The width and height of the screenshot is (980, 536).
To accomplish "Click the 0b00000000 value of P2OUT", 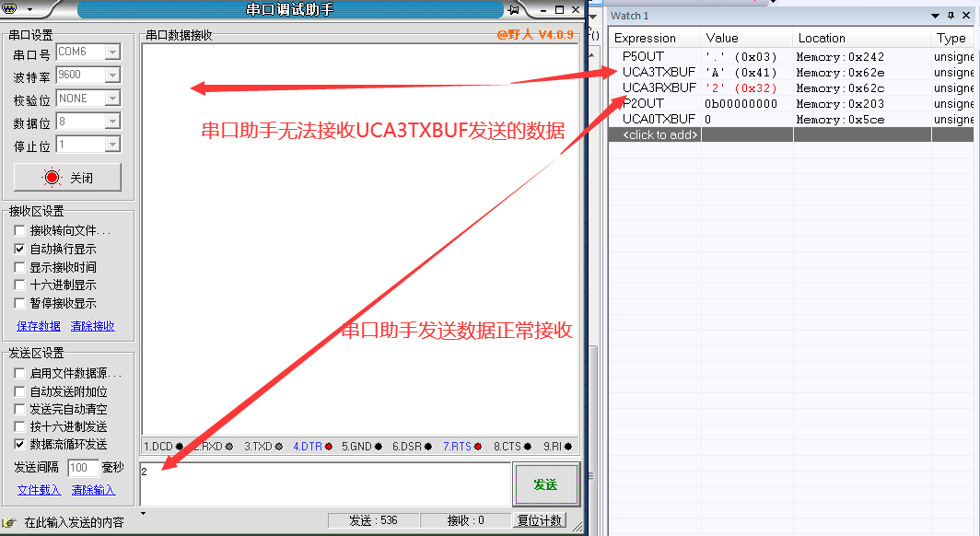I will tap(741, 104).
